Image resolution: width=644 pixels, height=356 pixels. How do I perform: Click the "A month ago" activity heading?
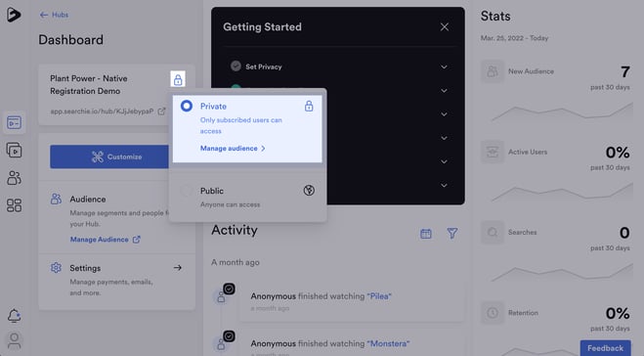point(236,262)
